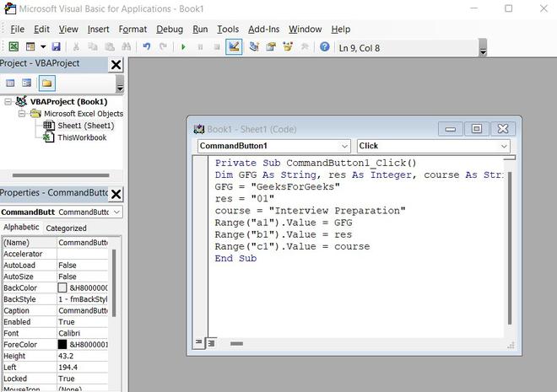Open the Format menu
557x392 pixels.
tap(132, 30)
